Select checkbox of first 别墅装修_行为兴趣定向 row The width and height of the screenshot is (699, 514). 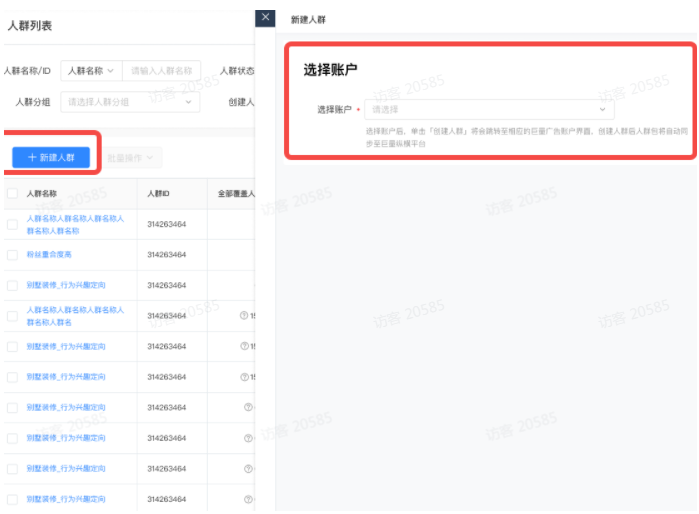click(12, 285)
